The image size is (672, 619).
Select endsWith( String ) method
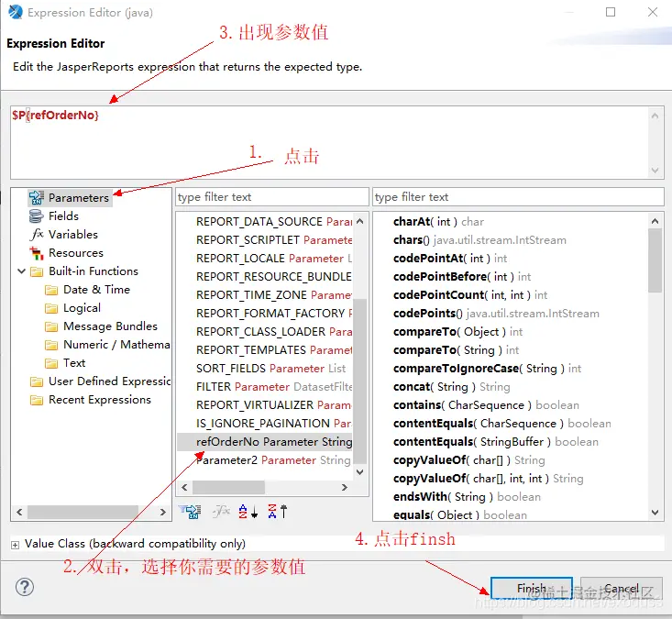pyautogui.click(x=467, y=497)
